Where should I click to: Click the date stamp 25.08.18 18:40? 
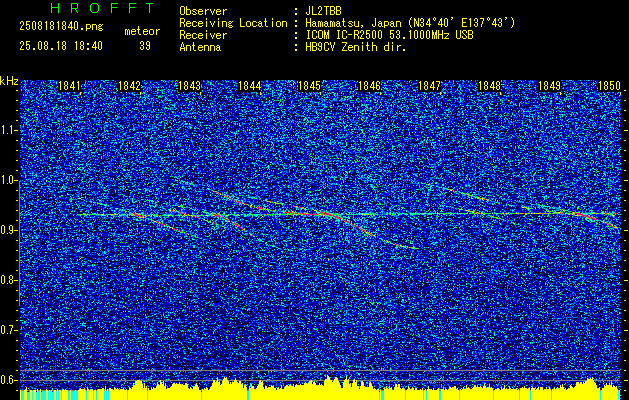61,46
